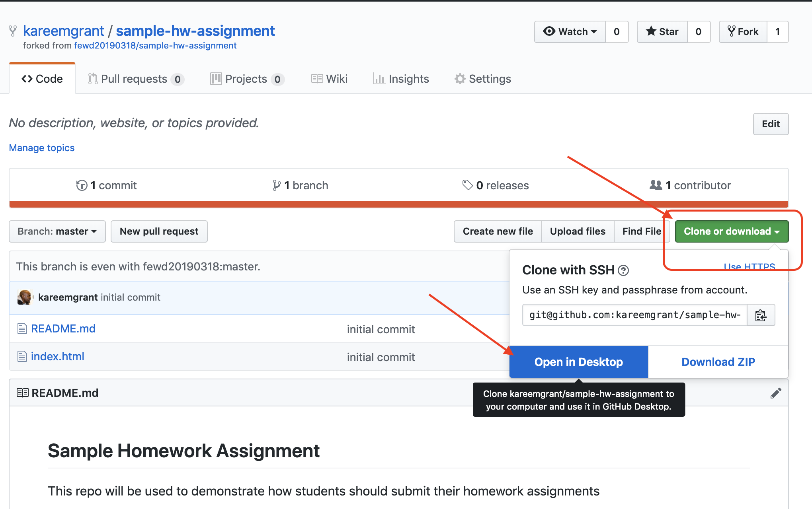Image resolution: width=812 pixels, height=509 pixels.
Task: Click Open in Desktop button
Action: [579, 362]
